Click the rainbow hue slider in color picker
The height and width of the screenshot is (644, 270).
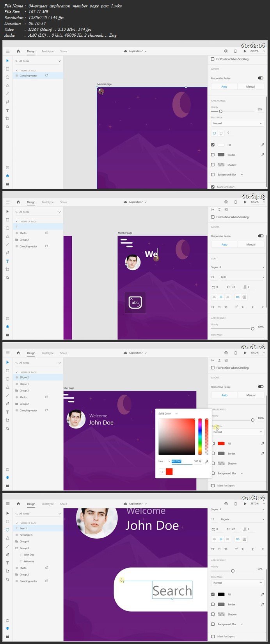200,437
